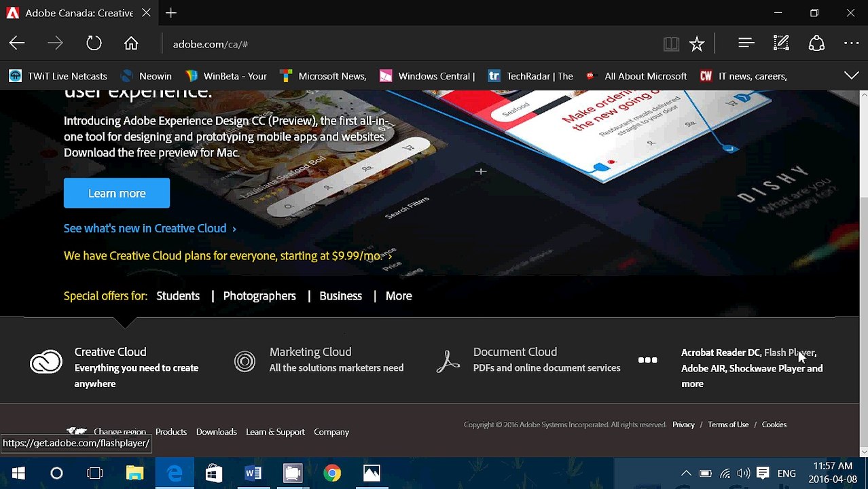Refresh the page with the reload icon

tap(94, 43)
